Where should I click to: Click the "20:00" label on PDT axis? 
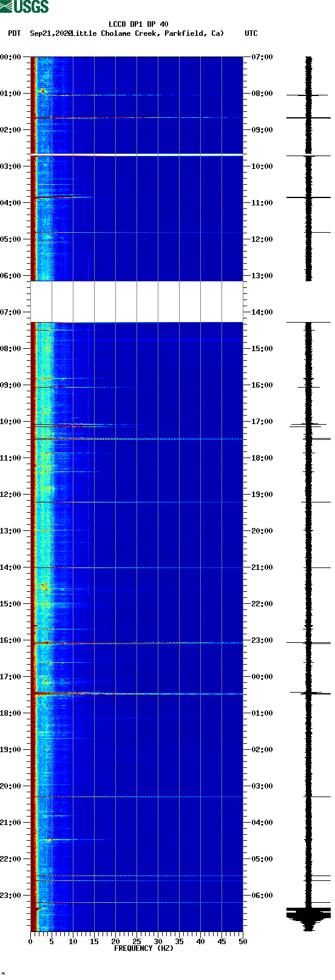point(10,786)
